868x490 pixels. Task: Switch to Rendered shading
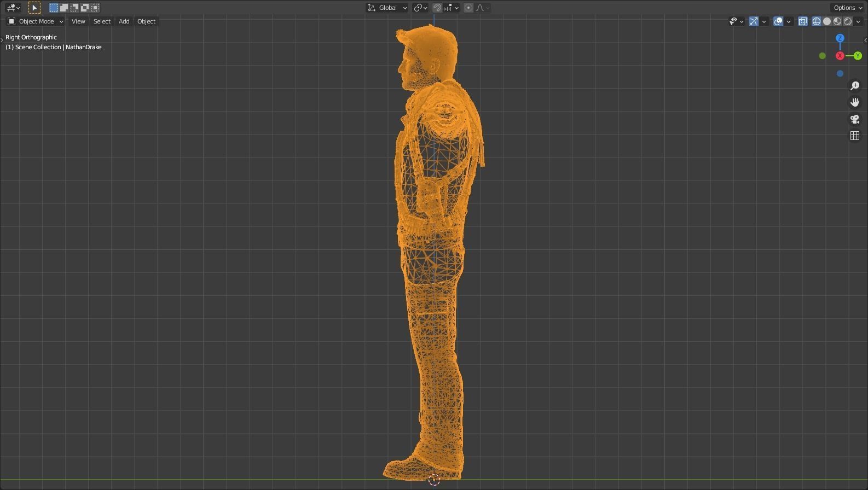pyautogui.click(x=848, y=21)
